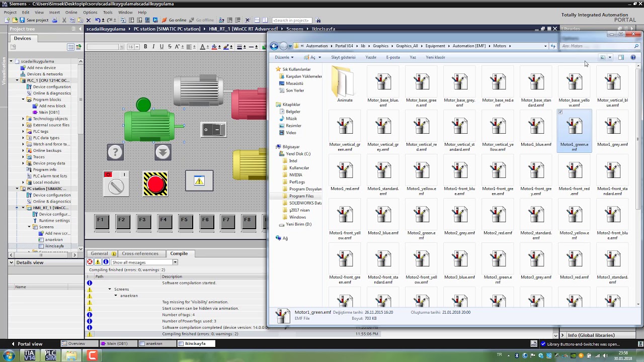Screen dimensions: 644x362
Task: Open PLC SIM from Windows taskbar
Action: tap(50, 355)
